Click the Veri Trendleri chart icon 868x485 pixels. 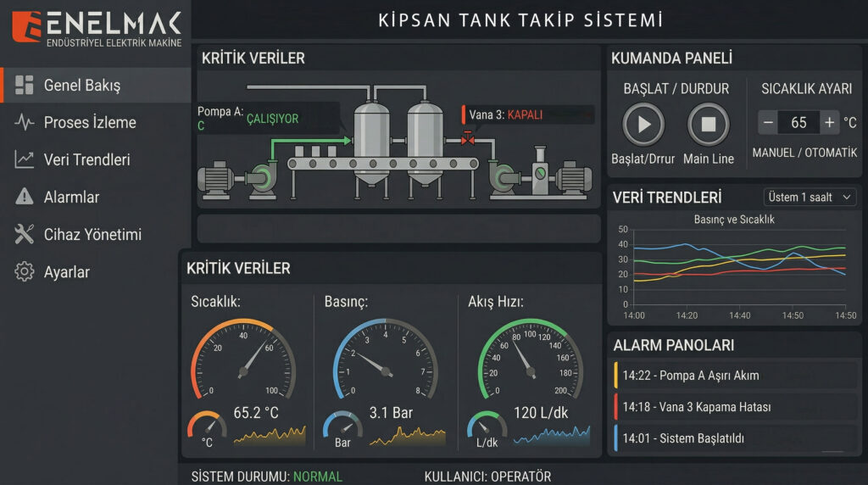[24, 159]
